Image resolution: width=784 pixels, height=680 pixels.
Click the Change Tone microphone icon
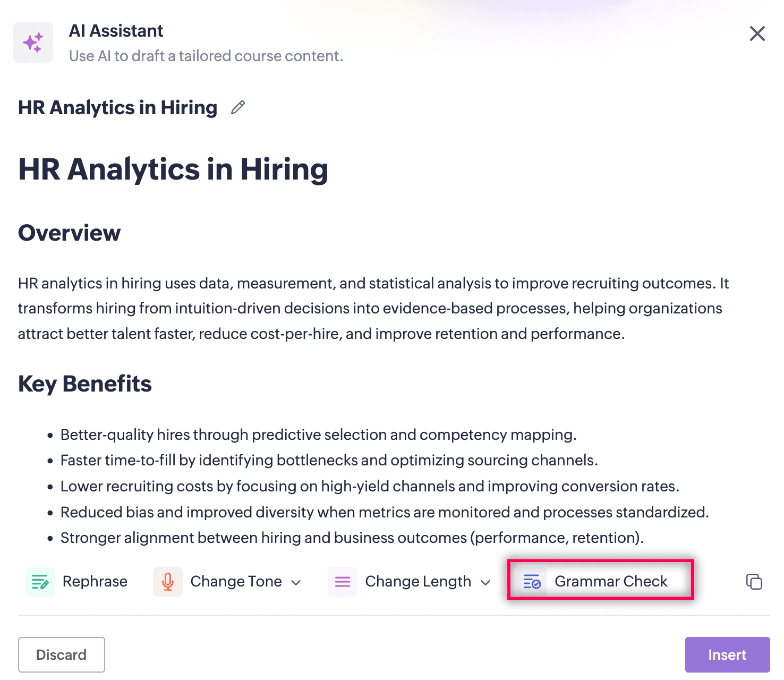pyautogui.click(x=168, y=582)
